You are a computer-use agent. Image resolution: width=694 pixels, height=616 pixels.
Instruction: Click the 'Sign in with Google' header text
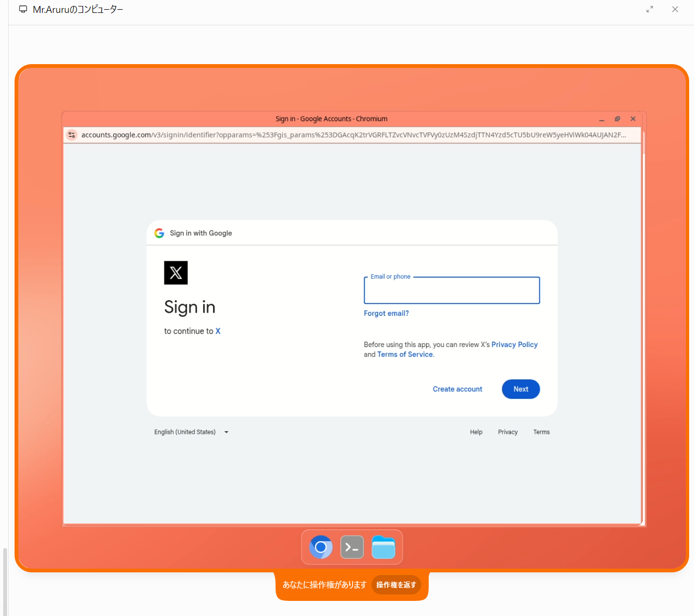tap(201, 233)
